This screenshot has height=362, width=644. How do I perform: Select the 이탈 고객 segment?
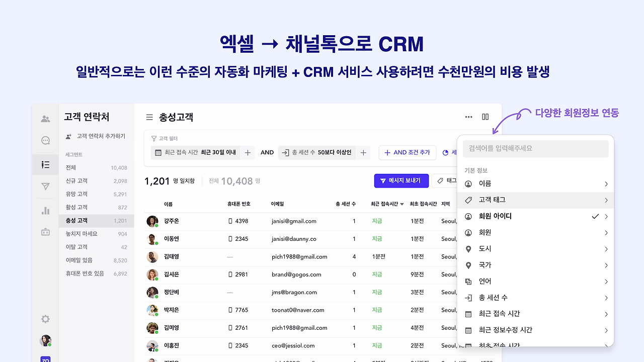[x=96, y=247]
